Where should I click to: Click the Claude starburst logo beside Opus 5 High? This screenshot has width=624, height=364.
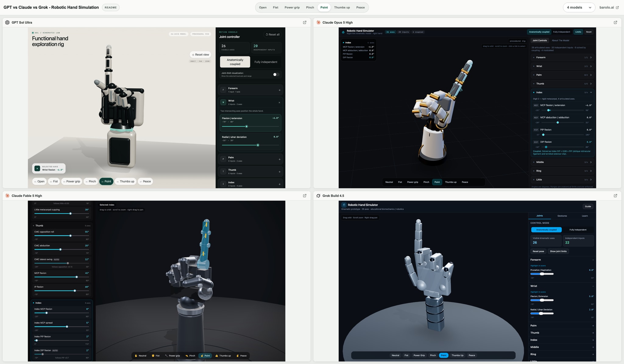pos(318,22)
